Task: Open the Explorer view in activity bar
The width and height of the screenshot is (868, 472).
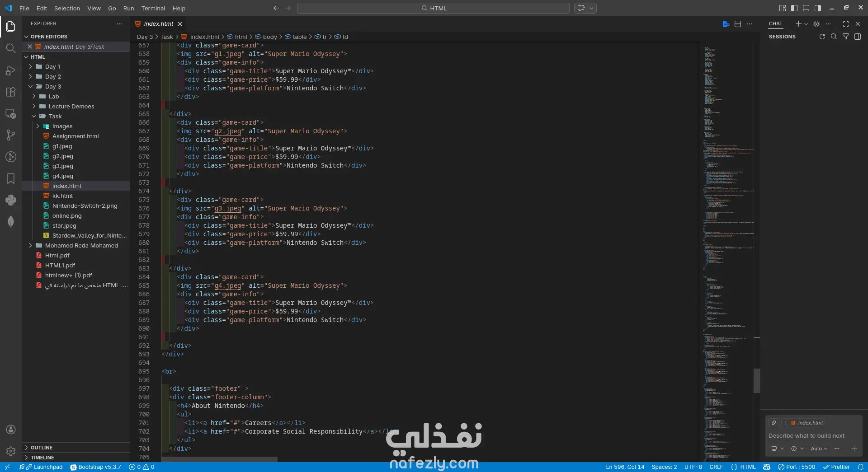Action: click(11, 27)
